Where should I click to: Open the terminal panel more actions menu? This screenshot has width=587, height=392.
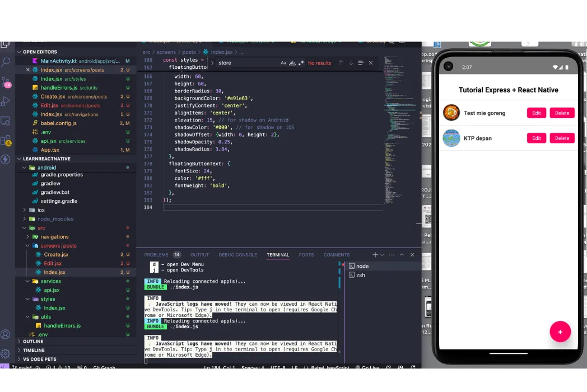[391, 255]
